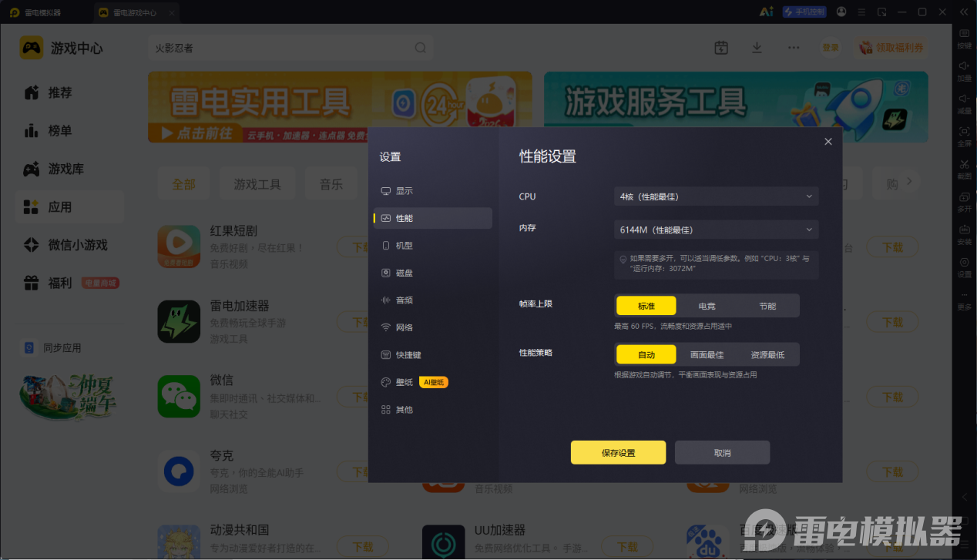
Task: Select 应用 in the left navigation
Action: click(69, 207)
